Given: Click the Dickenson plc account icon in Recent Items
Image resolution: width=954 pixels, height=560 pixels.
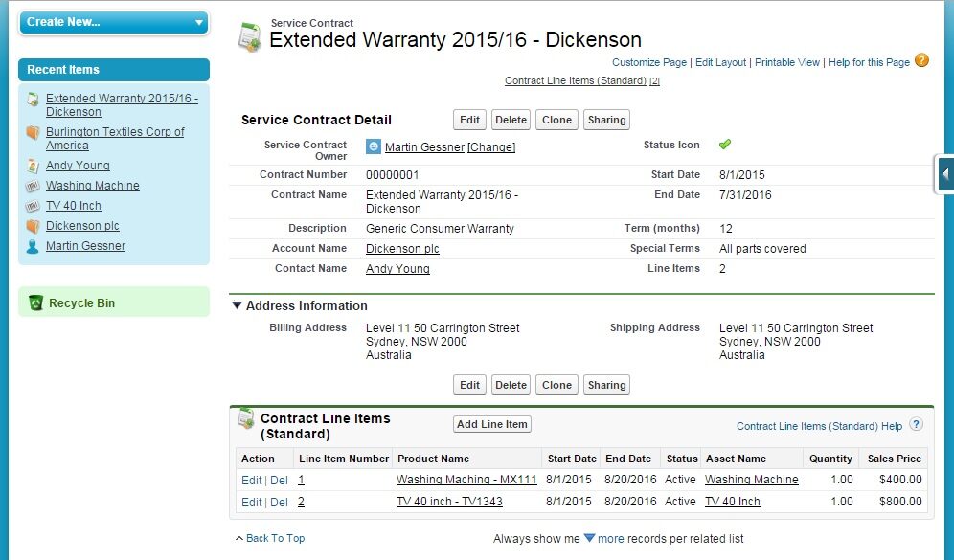Looking at the screenshot, I should (32, 226).
